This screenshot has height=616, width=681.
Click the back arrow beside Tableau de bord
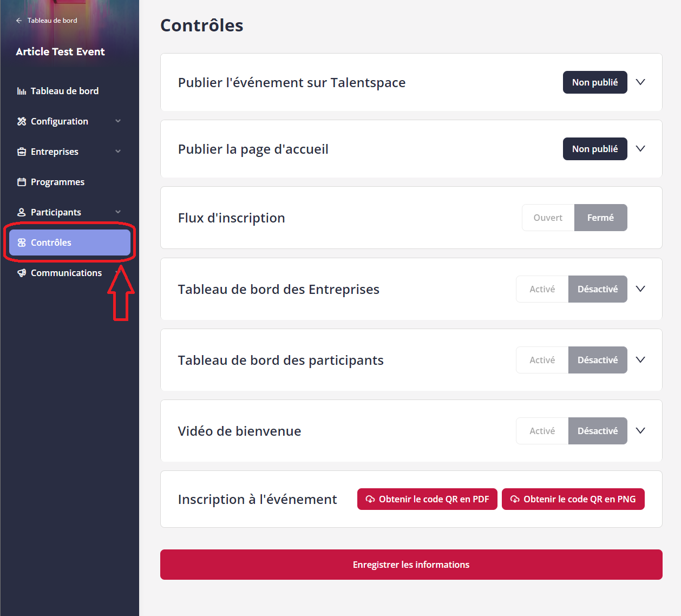coord(19,21)
